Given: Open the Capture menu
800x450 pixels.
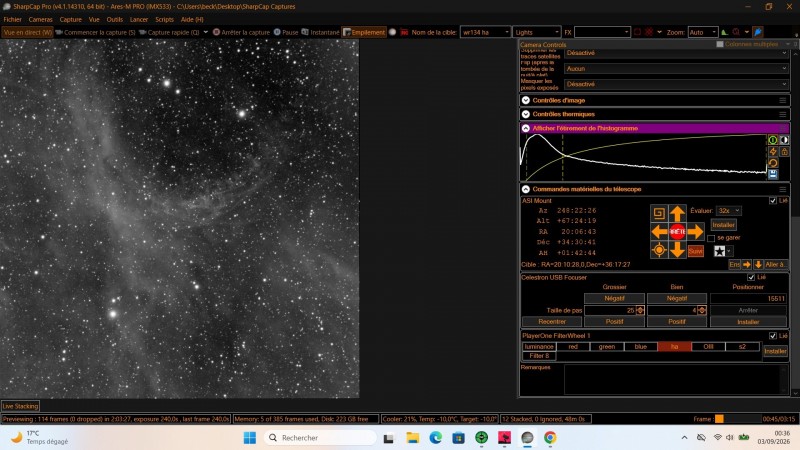Looking at the screenshot, I should pyautogui.click(x=70, y=19).
